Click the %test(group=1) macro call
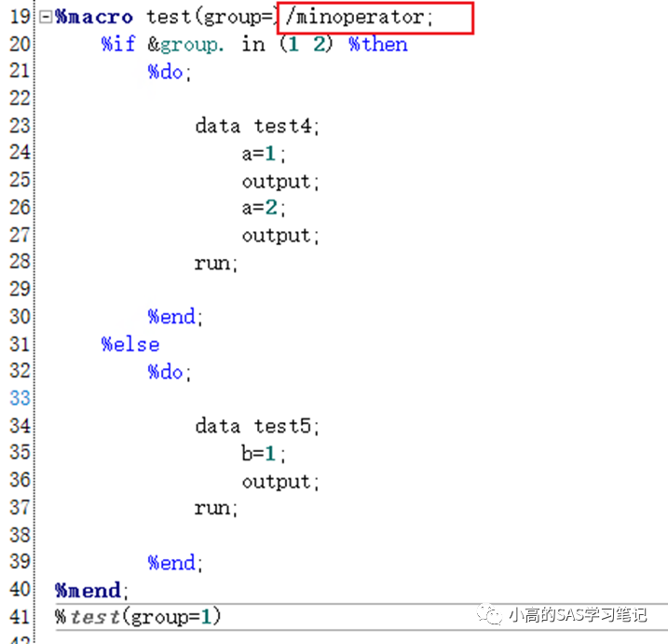This screenshot has height=644, width=668. click(138, 617)
